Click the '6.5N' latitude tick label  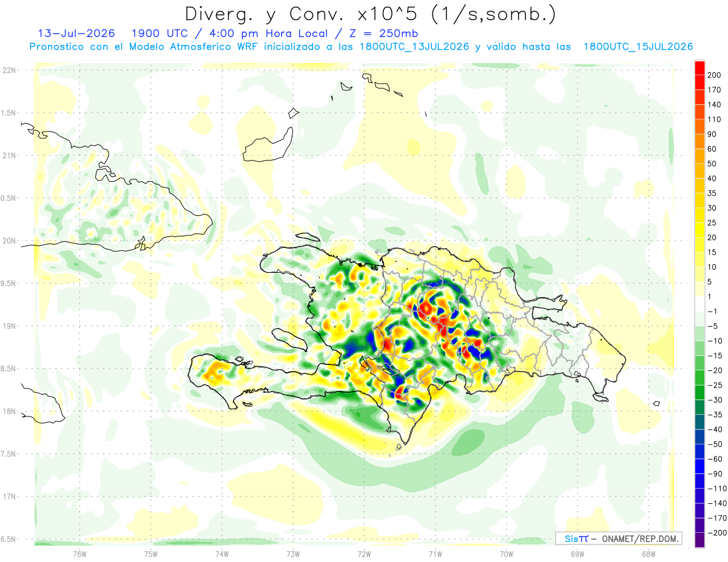click(x=8, y=539)
